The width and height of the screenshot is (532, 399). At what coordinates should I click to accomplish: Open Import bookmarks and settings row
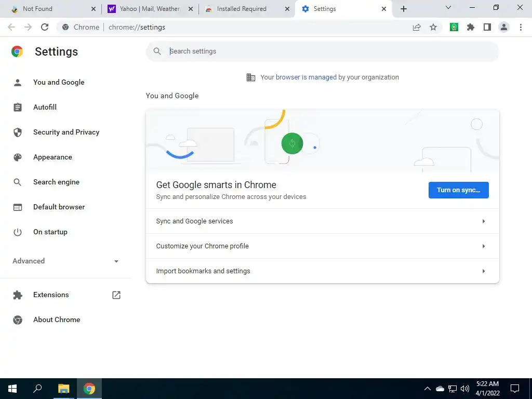(x=322, y=271)
